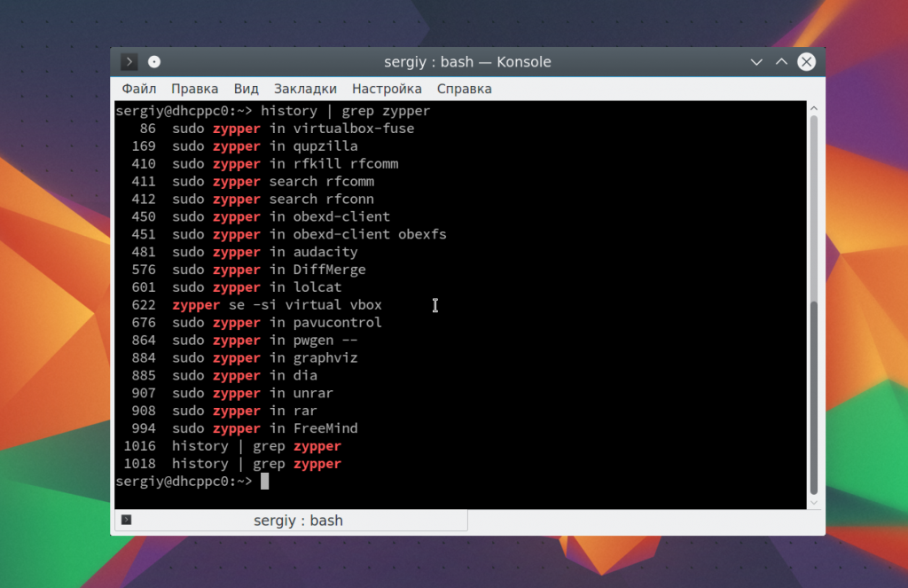Maximize the Konsole window
Screen dimensions: 908x588
(x=781, y=62)
